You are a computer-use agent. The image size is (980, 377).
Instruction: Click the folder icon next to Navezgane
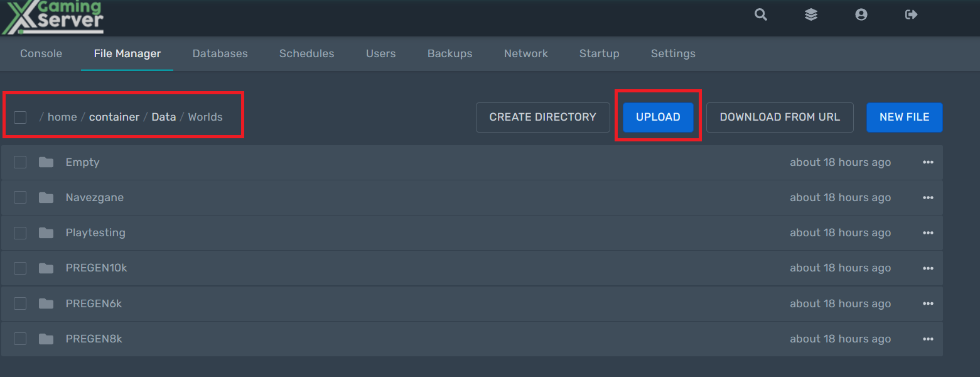(x=46, y=197)
